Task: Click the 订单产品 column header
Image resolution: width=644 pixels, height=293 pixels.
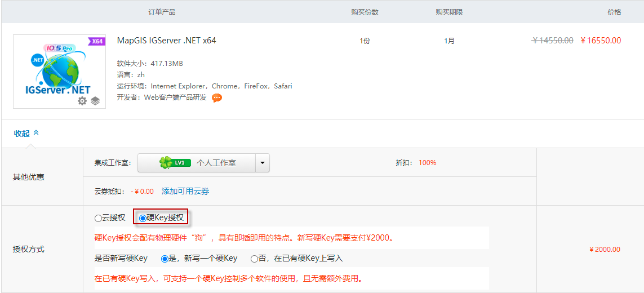Action: (162, 12)
